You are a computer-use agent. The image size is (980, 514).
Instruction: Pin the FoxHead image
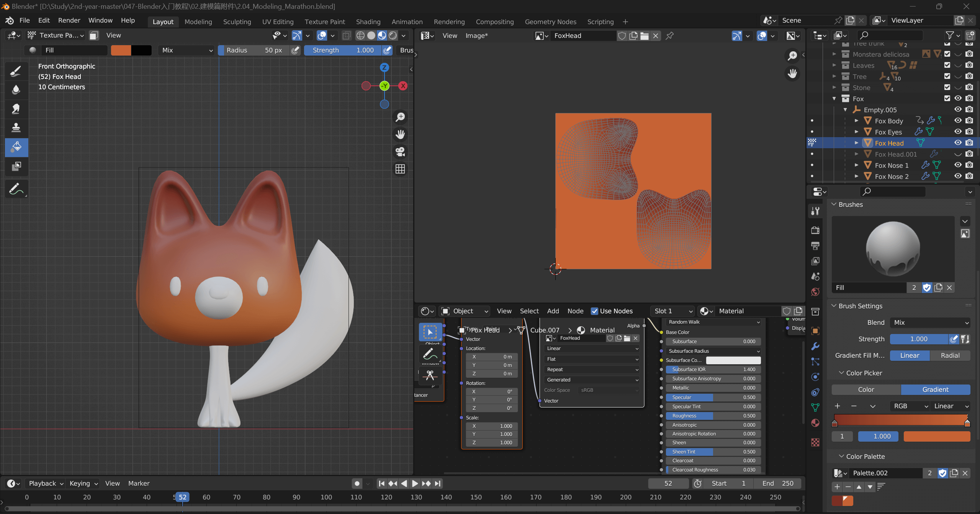point(669,36)
